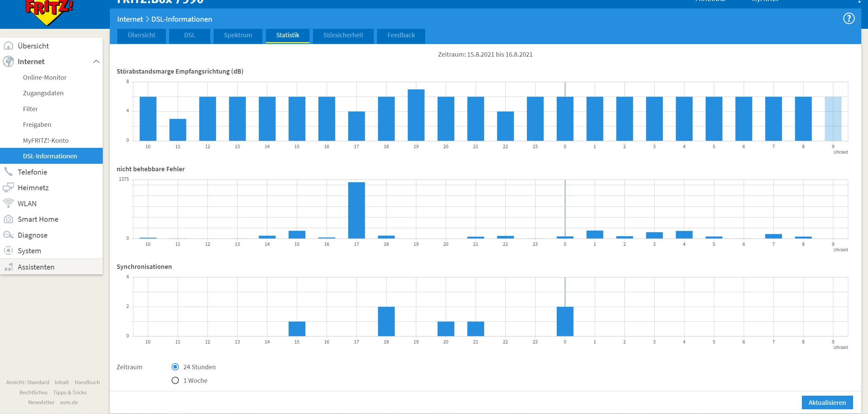Expand the Assistenten section
Image resolution: width=868 pixels, height=414 pixels.
[x=36, y=267]
